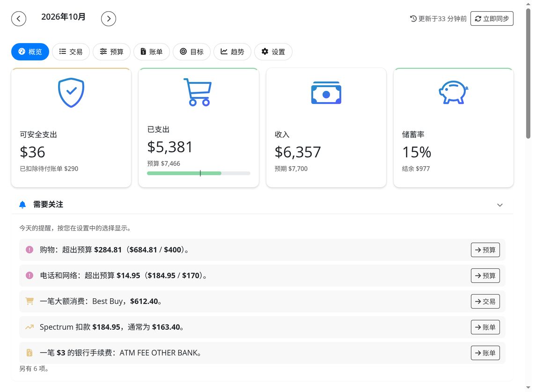
Task: Open 预算 from the 购物 overspend row
Action: [x=485, y=250]
